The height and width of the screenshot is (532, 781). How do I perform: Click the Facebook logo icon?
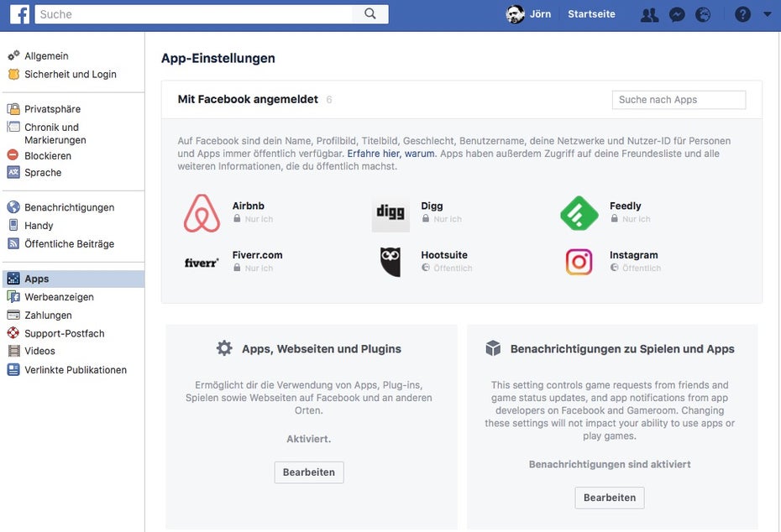point(19,14)
